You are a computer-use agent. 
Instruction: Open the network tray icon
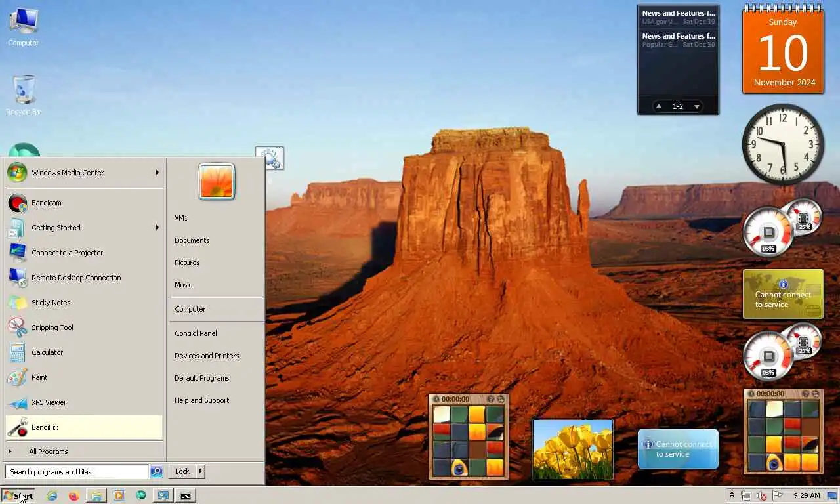pyautogui.click(x=746, y=495)
